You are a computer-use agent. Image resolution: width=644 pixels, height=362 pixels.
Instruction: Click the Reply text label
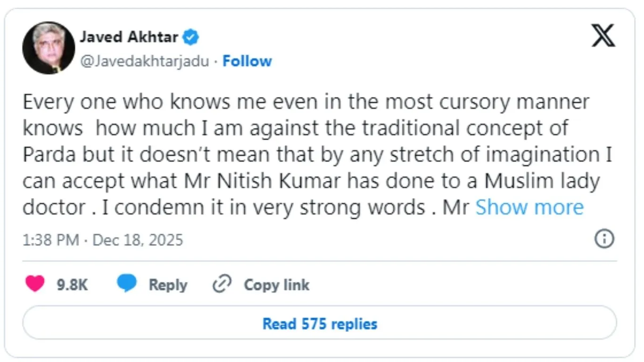(x=168, y=285)
